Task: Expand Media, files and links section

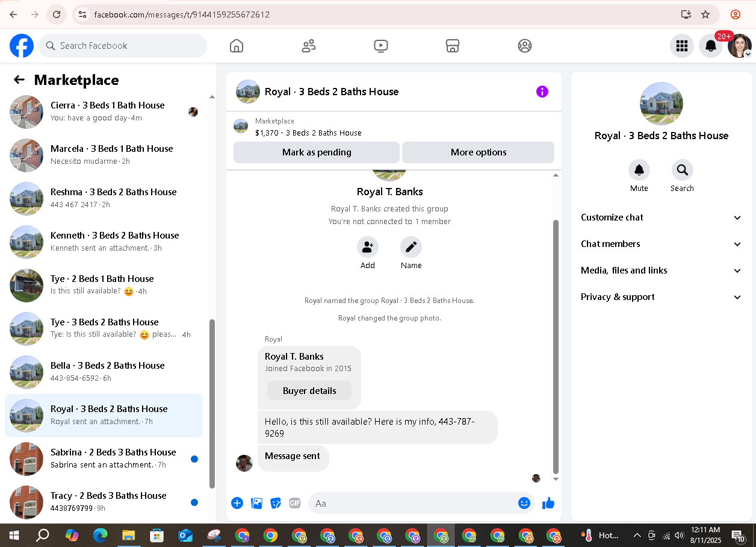Action: pos(661,270)
